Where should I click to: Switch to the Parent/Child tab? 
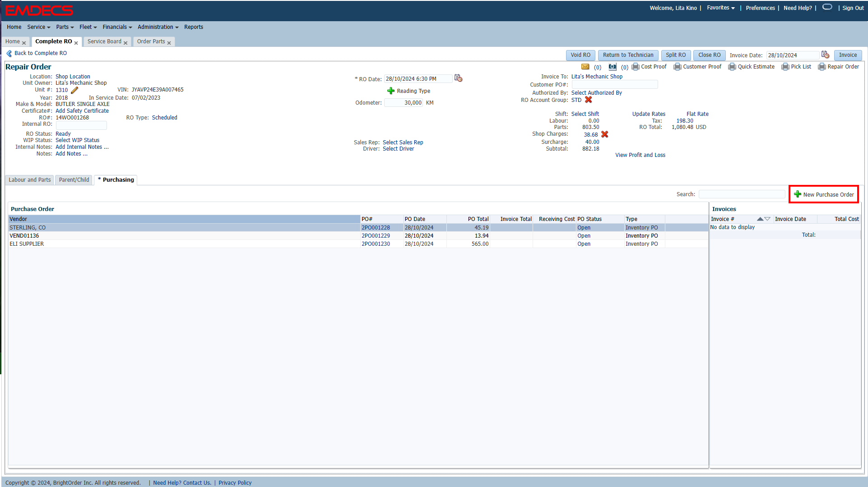[x=74, y=180]
